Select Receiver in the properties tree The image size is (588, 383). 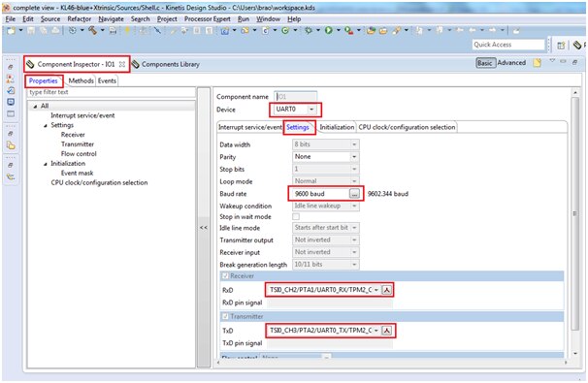tap(73, 135)
